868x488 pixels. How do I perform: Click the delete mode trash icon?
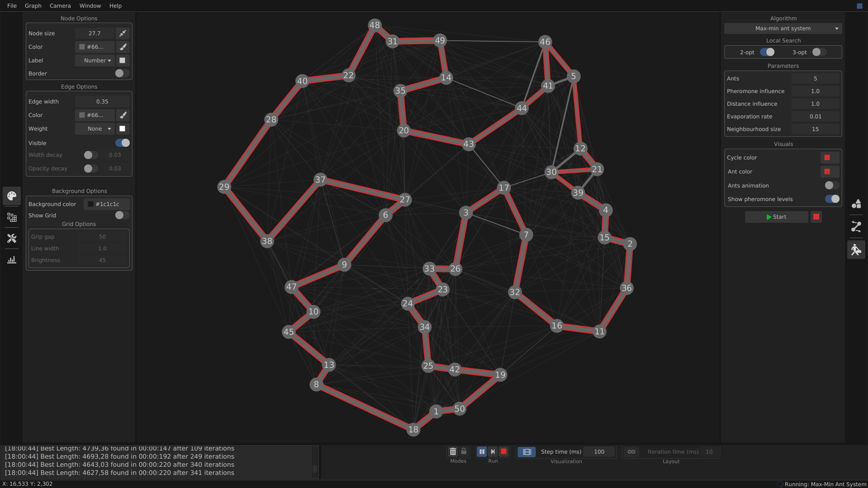click(453, 451)
